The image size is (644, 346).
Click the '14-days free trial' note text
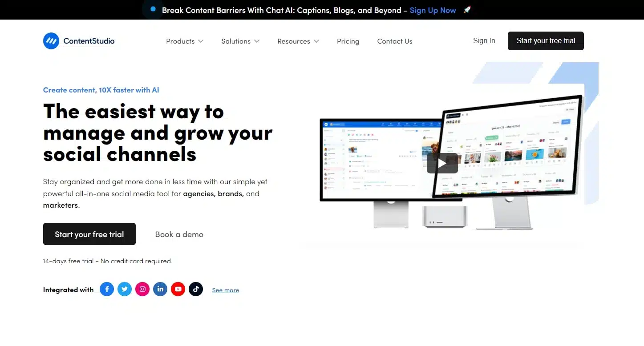pos(108,261)
